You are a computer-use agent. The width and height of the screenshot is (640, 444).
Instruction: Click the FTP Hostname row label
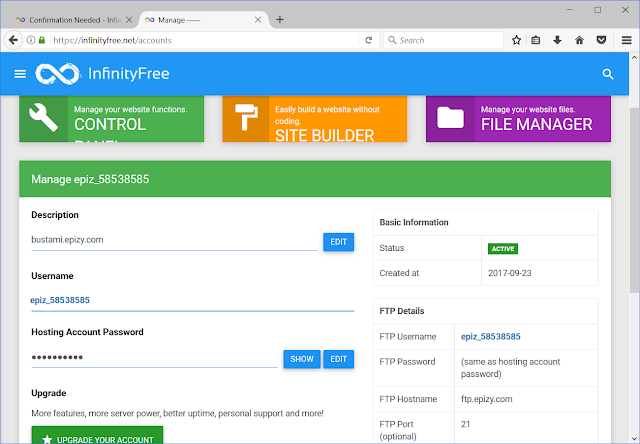[x=408, y=399]
